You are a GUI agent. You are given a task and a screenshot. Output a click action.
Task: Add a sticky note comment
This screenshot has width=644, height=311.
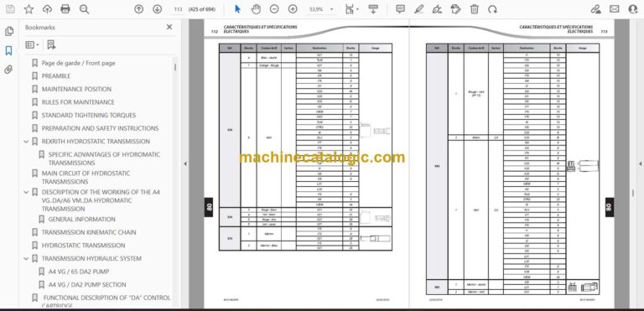click(401, 9)
